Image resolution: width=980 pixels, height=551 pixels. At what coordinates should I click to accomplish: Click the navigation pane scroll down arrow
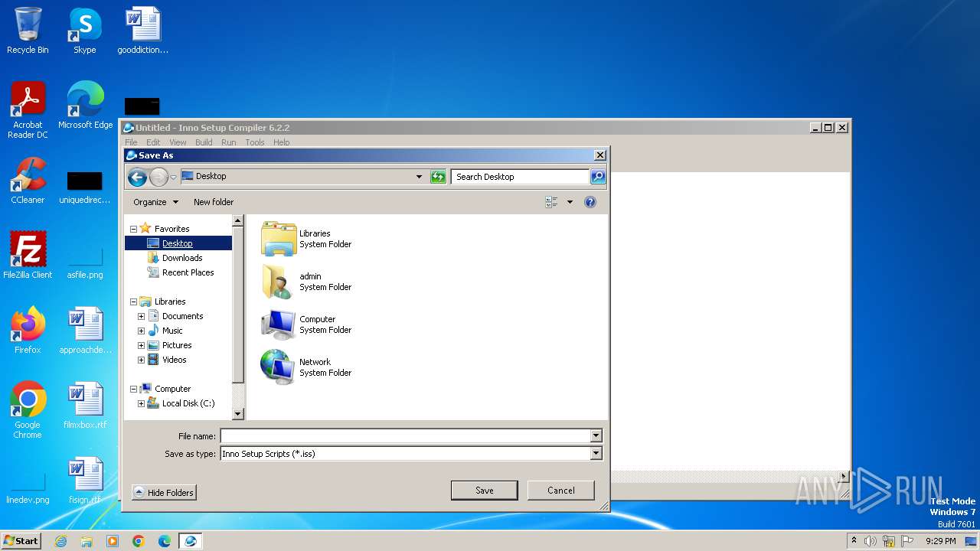[237, 414]
